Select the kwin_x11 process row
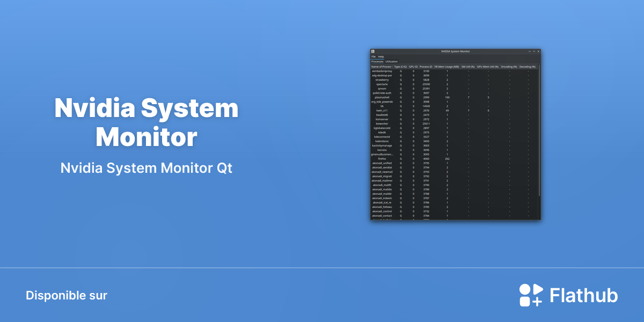The width and height of the screenshot is (644, 322). coord(454,111)
